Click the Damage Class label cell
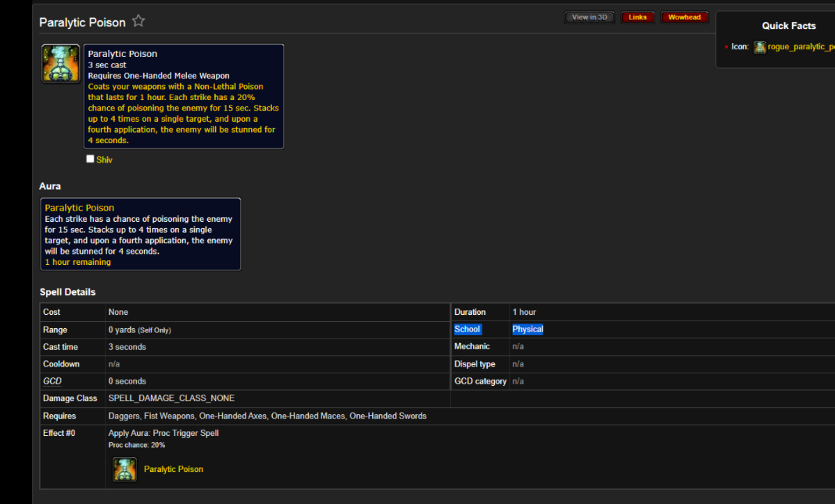Viewport: 835px width, 504px height. click(73, 398)
